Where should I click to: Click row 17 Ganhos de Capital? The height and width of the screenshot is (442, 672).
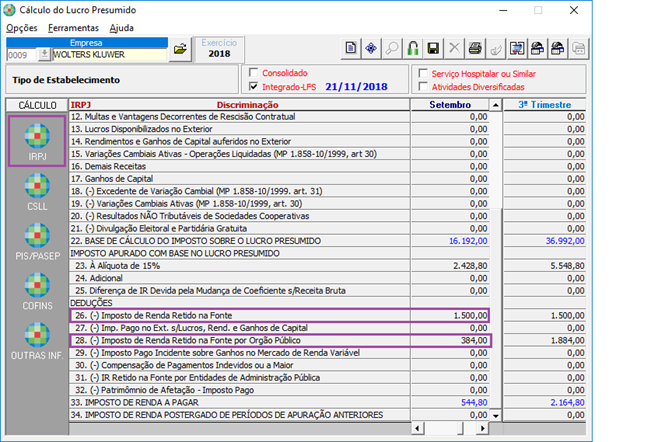point(240,179)
